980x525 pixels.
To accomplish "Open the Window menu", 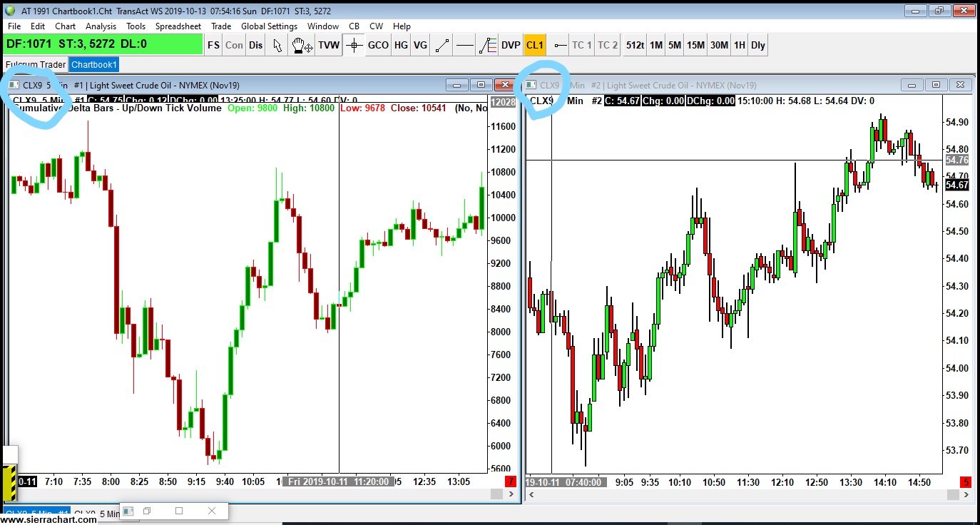I will click(323, 26).
